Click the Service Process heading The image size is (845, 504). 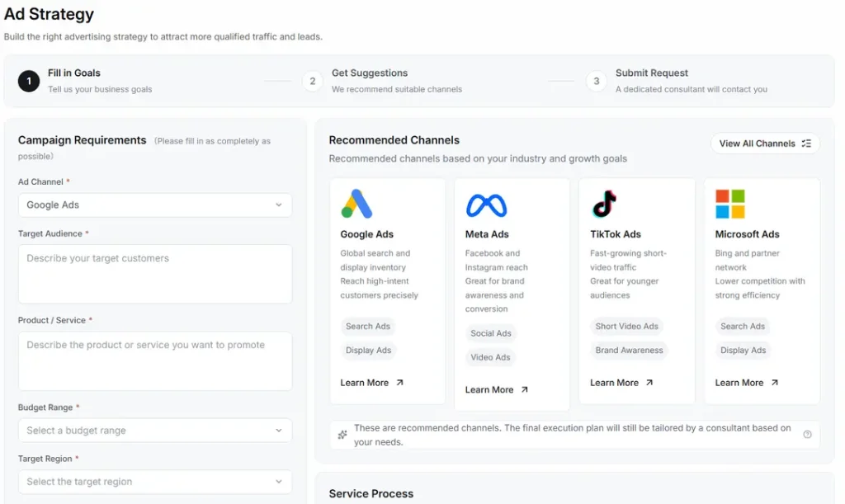tap(371, 493)
